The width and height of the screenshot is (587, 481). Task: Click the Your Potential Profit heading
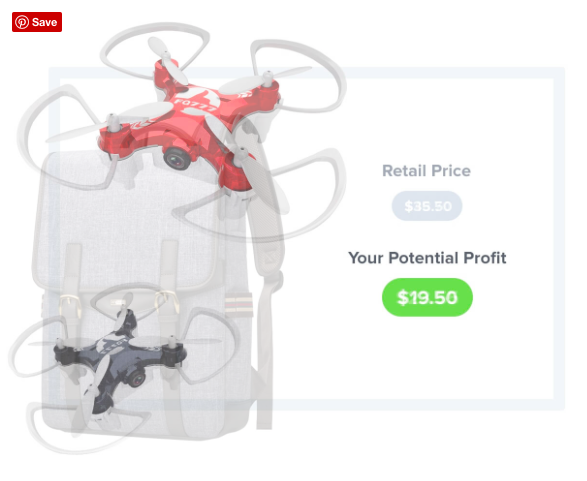click(427, 258)
